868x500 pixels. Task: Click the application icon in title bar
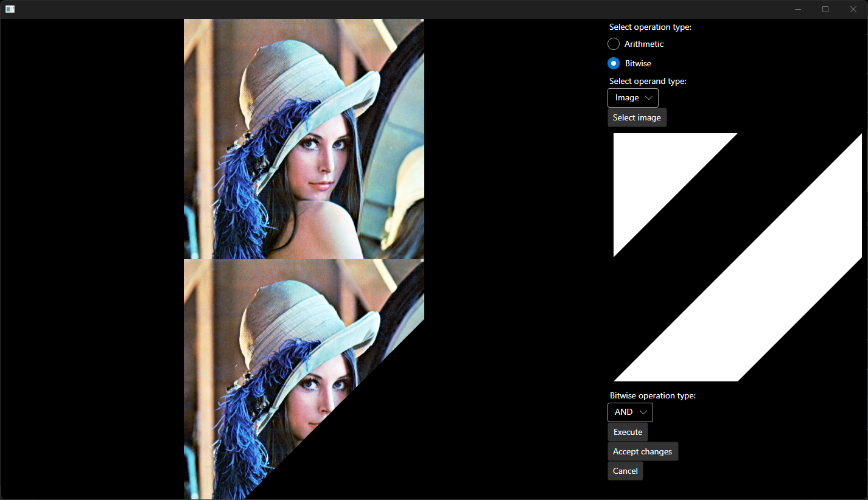pyautogui.click(x=10, y=9)
